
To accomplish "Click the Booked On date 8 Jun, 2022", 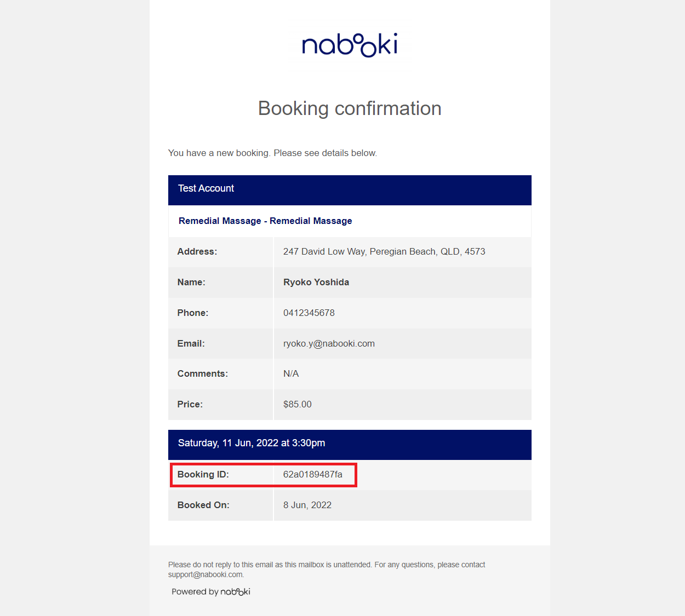I will click(307, 505).
